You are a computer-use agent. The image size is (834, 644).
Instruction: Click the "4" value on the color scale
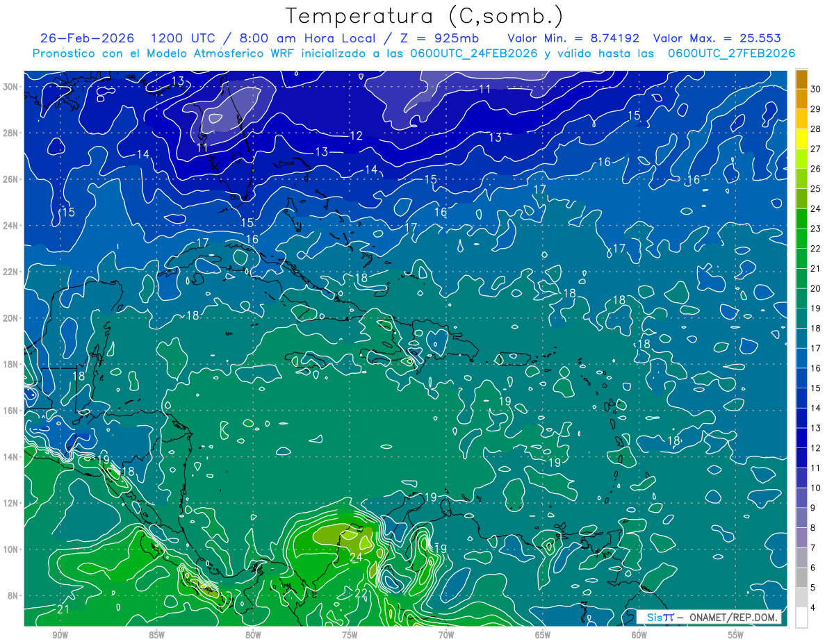coord(814,608)
